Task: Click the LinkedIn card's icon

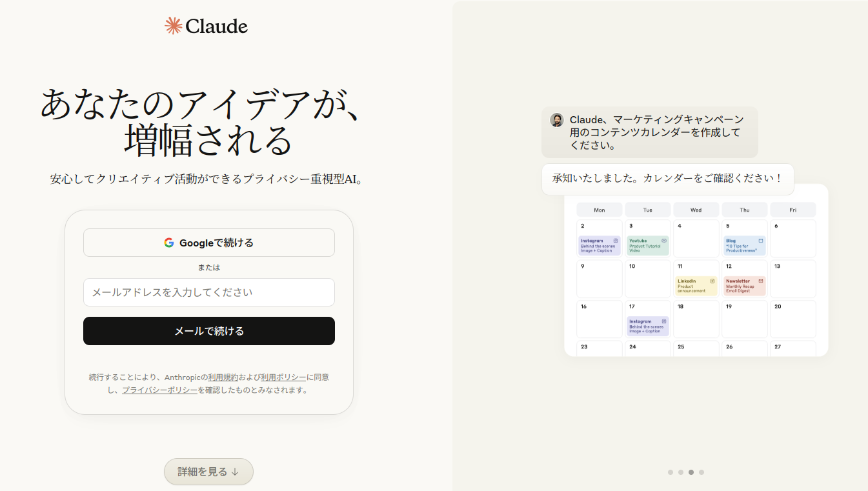Action: point(712,281)
